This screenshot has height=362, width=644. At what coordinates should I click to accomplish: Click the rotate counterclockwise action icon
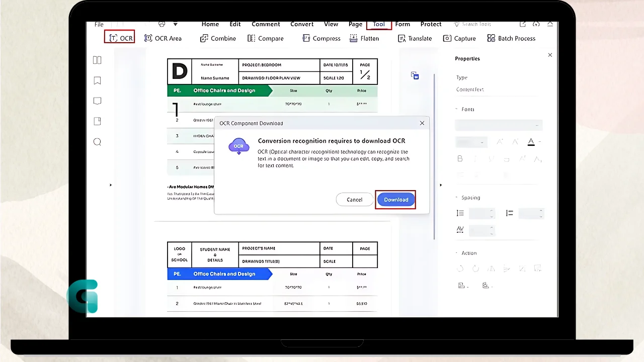(x=460, y=268)
